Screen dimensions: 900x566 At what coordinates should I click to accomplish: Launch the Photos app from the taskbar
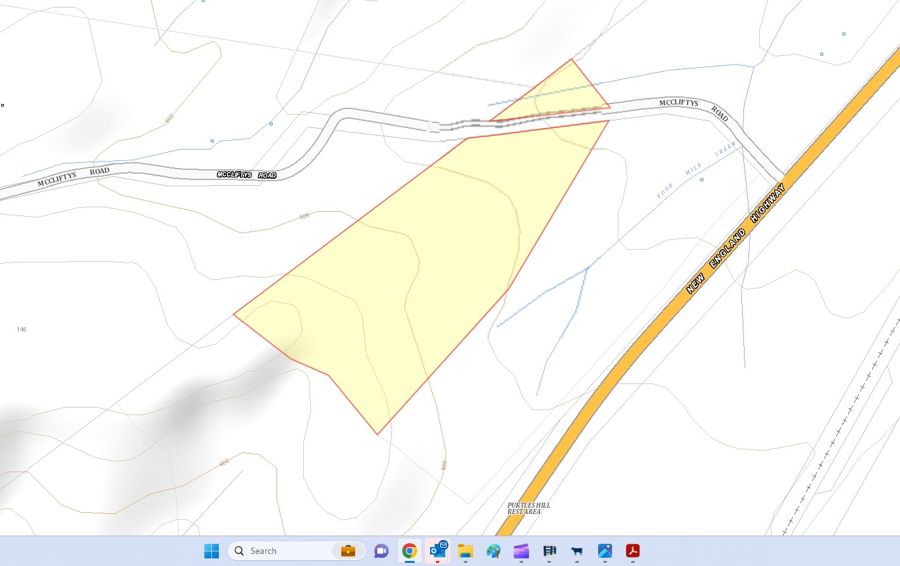604,551
